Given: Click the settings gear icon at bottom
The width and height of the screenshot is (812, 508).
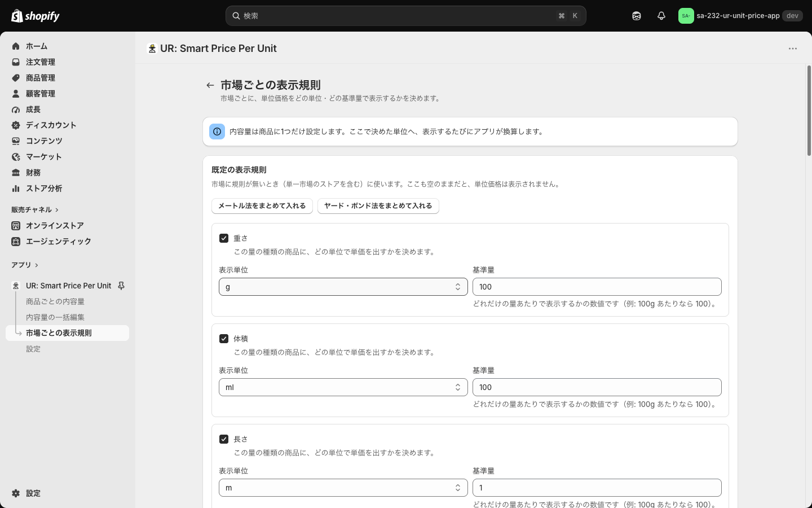Looking at the screenshot, I should 16,493.
